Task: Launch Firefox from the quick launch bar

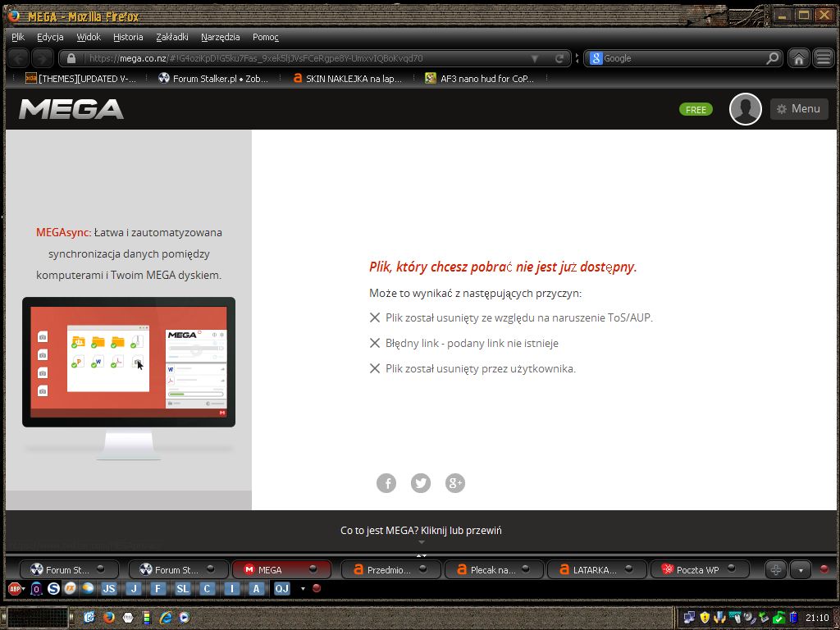Action: point(109,618)
